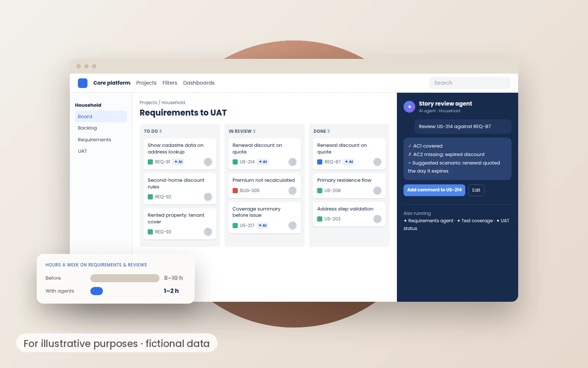Open the Primary residence flow card

tap(349, 186)
